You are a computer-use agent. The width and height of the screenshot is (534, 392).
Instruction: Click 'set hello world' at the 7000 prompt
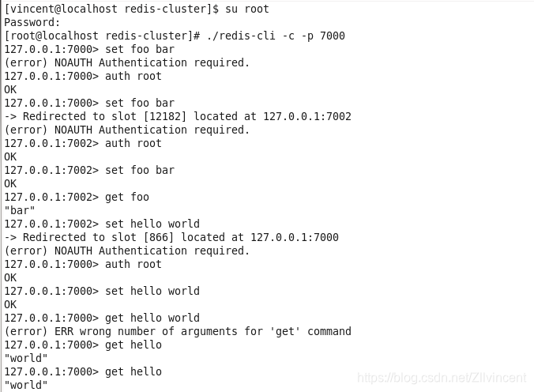click(x=152, y=291)
